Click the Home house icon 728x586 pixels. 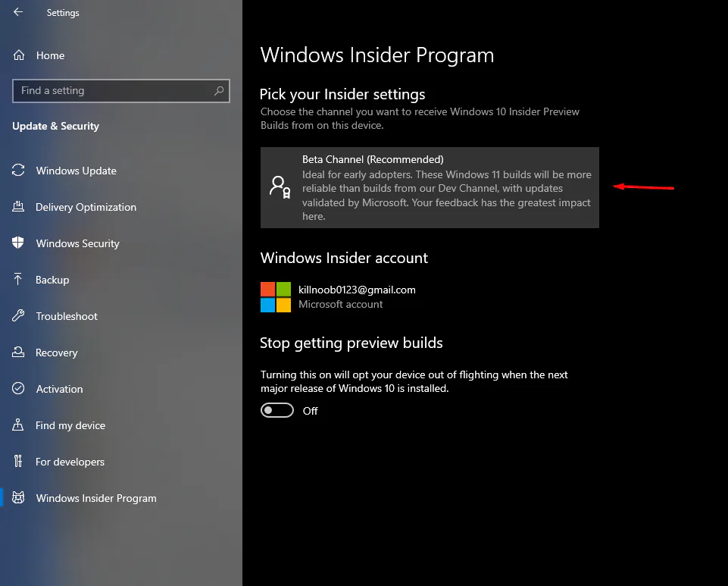tap(19, 55)
